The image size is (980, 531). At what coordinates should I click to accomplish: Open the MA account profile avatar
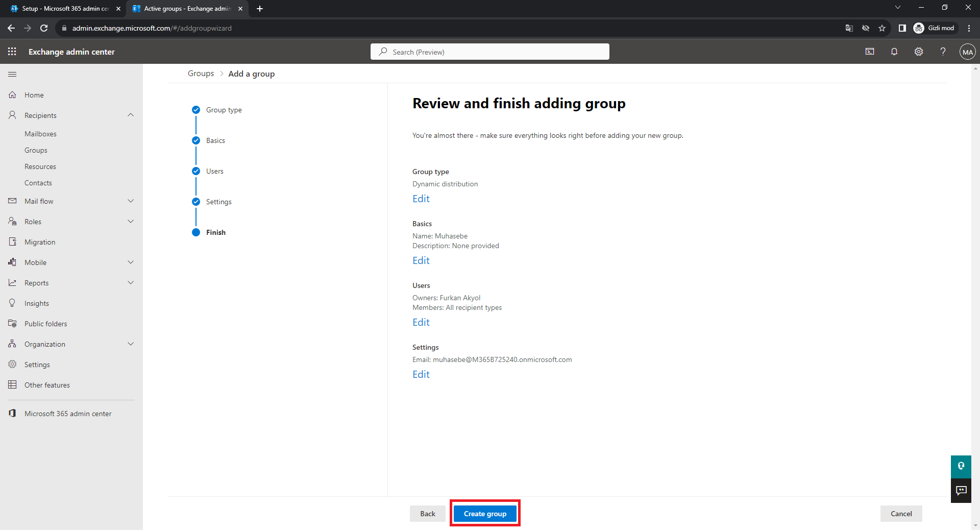[x=967, y=52]
